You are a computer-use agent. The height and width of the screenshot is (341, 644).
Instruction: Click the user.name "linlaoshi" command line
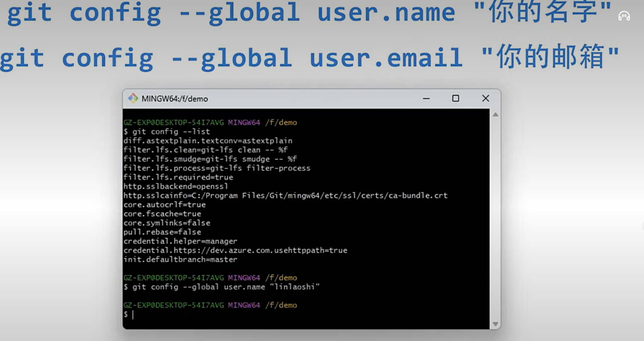[222, 287]
